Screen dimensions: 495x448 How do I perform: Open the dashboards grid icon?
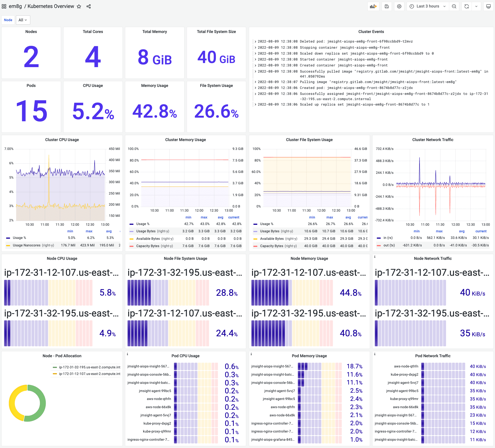pos(4,6)
